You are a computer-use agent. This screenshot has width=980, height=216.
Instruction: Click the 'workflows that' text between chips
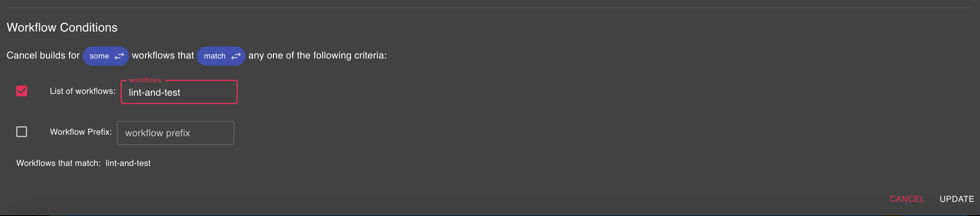[x=163, y=55]
